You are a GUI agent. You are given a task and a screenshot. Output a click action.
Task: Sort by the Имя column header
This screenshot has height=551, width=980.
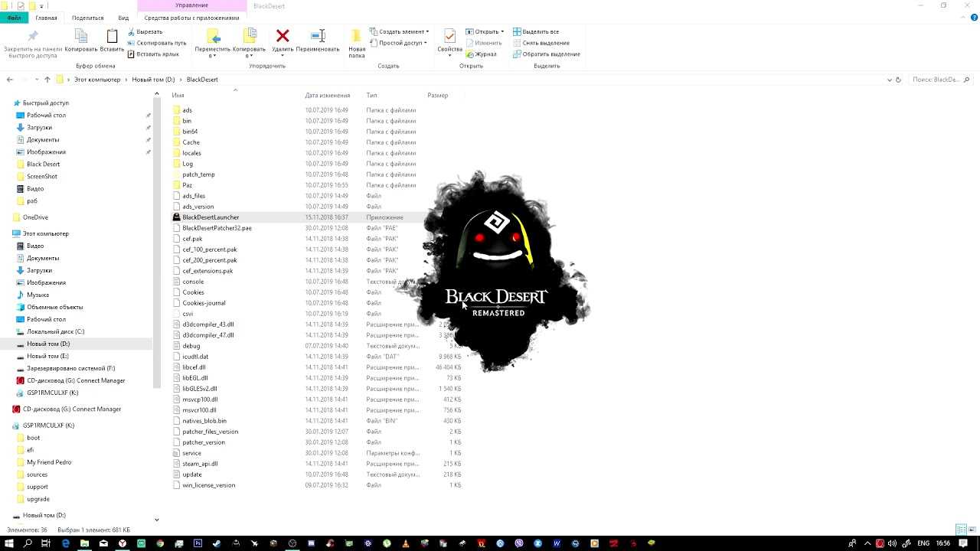click(x=178, y=96)
